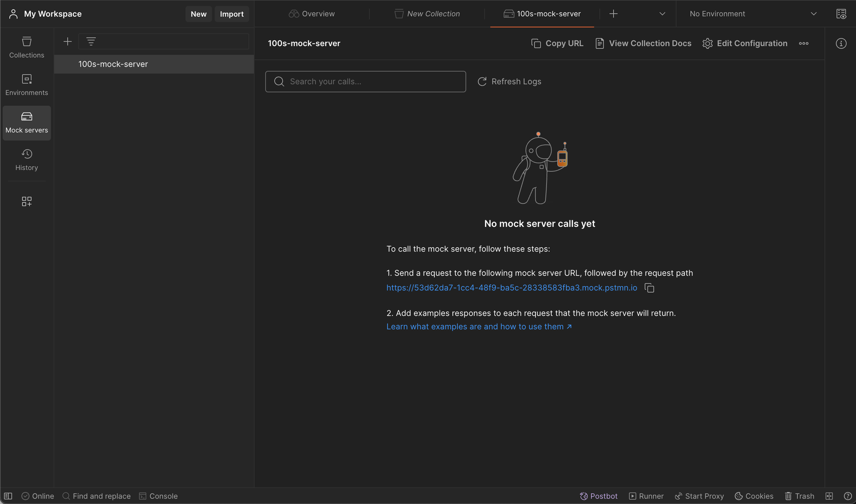The height and width of the screenshot is (504, 856).
Task: Click the configure workspace sidebar icon
Action: [27, 201]
